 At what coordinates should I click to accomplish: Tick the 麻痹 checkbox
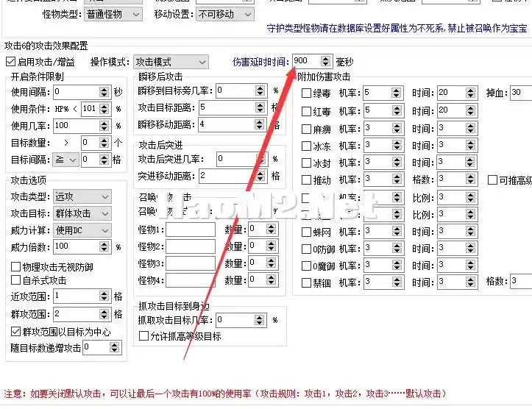[306, 129]
